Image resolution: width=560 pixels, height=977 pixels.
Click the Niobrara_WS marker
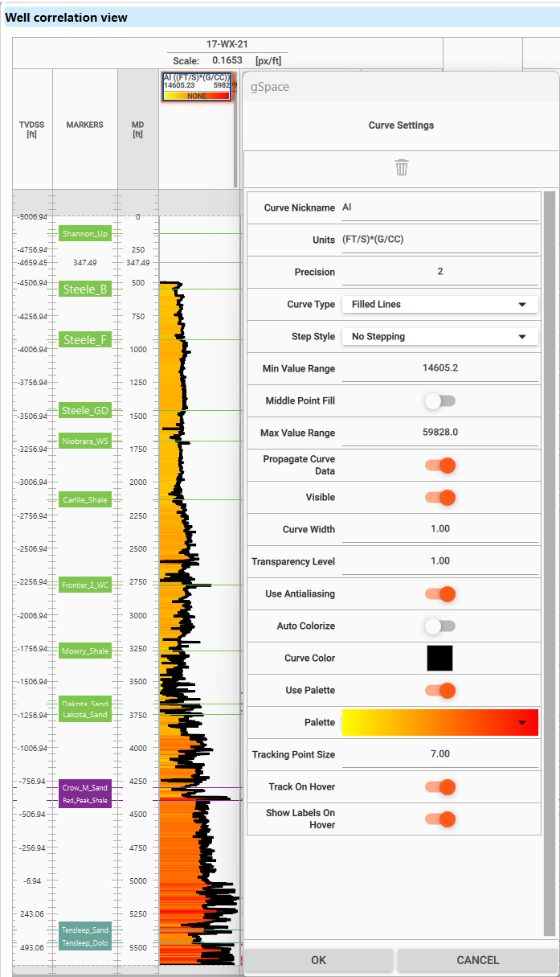[84, 441]
